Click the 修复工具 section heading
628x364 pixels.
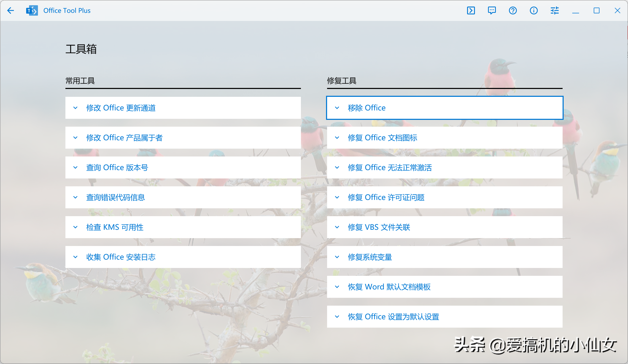(x=342, y=81)
